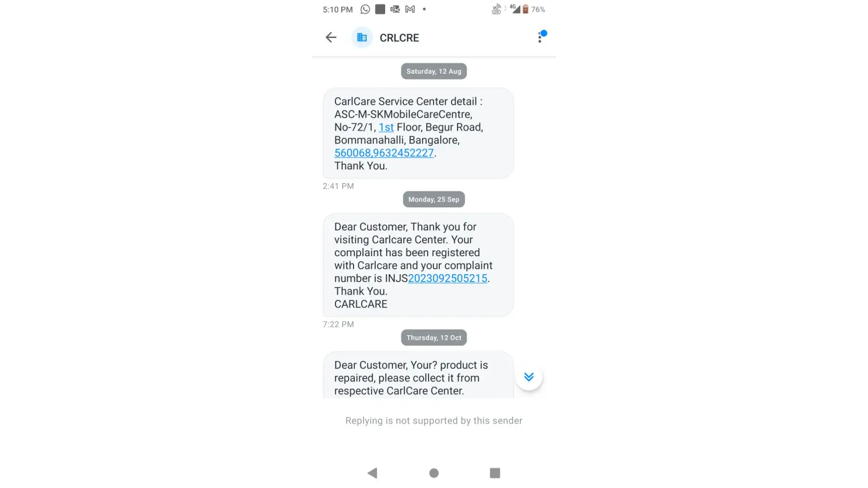Tap the back arrow icon
This screenshot has height=488, width=868.
pyautogui.click(x=331, y=38)
